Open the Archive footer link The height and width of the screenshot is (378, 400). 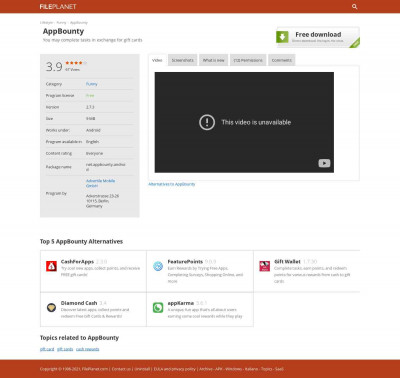pyautogui.click(x=206, y=369)
